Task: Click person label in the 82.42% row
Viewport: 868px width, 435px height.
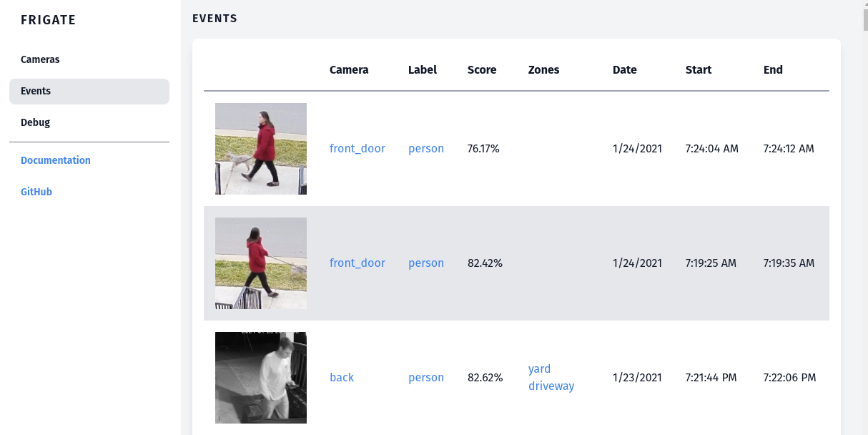Action: click(426, 263)
